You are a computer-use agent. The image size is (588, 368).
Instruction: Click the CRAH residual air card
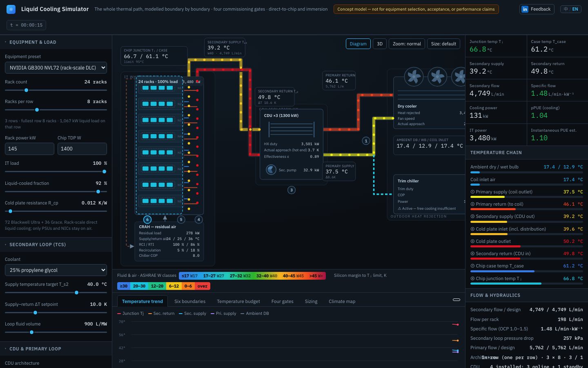(x=169, y=241)
